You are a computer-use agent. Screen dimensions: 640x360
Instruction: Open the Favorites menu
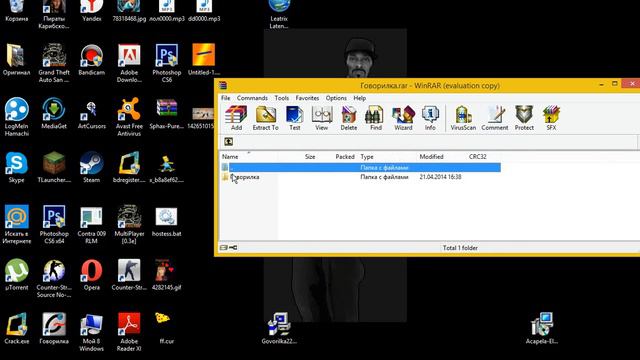[x=307, y=98]
